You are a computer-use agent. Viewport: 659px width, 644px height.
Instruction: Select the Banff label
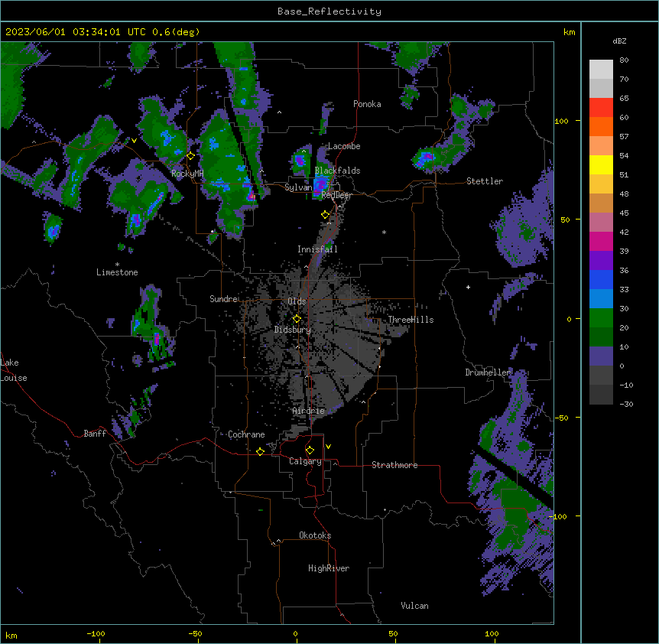point(95,434)
